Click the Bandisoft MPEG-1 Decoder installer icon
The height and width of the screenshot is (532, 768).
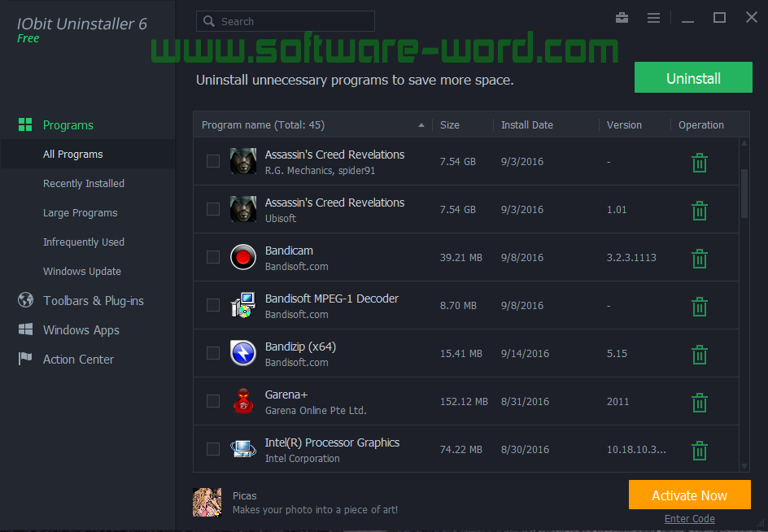[243, 305]
